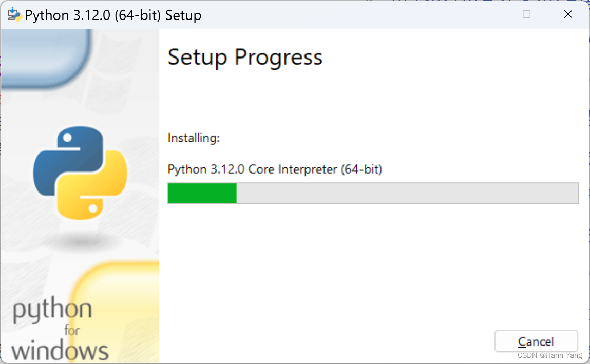The image size is (590, 364).
Task: Select the 'Setup Progress' heading
Action: (245, 57)
